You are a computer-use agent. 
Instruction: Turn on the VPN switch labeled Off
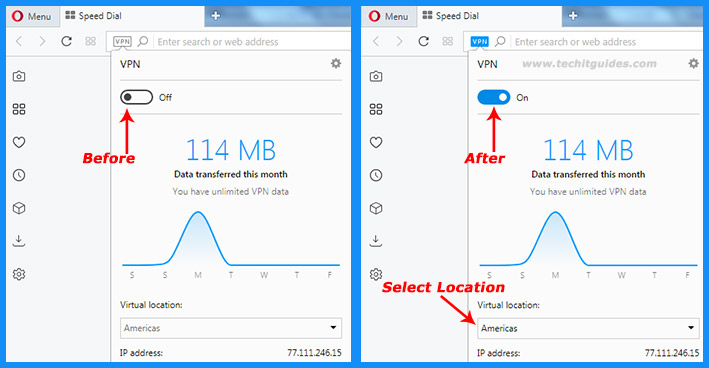tap(137, 97)
